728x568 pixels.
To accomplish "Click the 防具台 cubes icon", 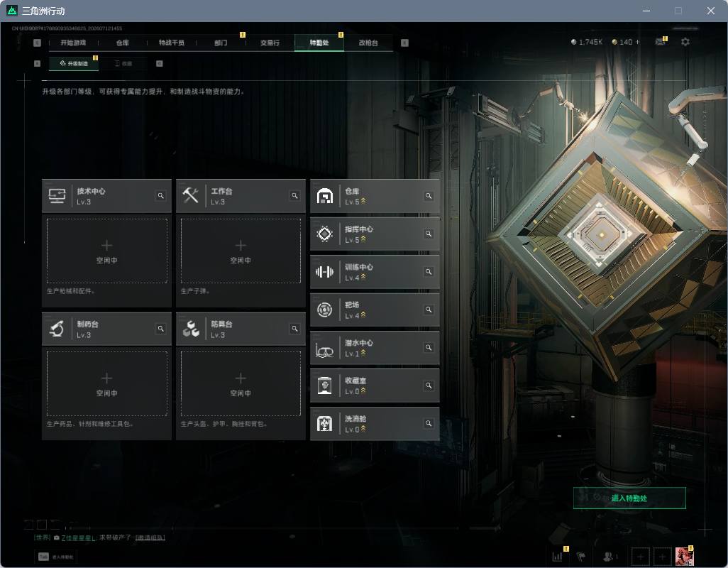I will pos(190,329).
